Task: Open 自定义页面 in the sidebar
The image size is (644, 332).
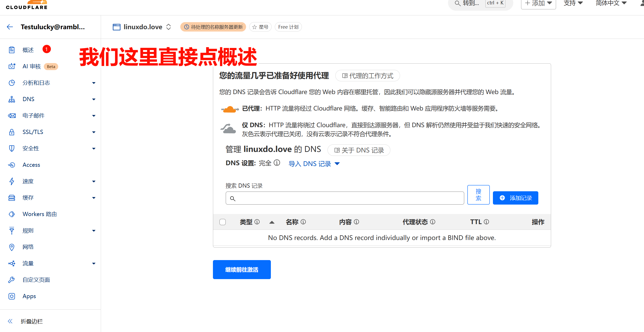Action: 36,280
